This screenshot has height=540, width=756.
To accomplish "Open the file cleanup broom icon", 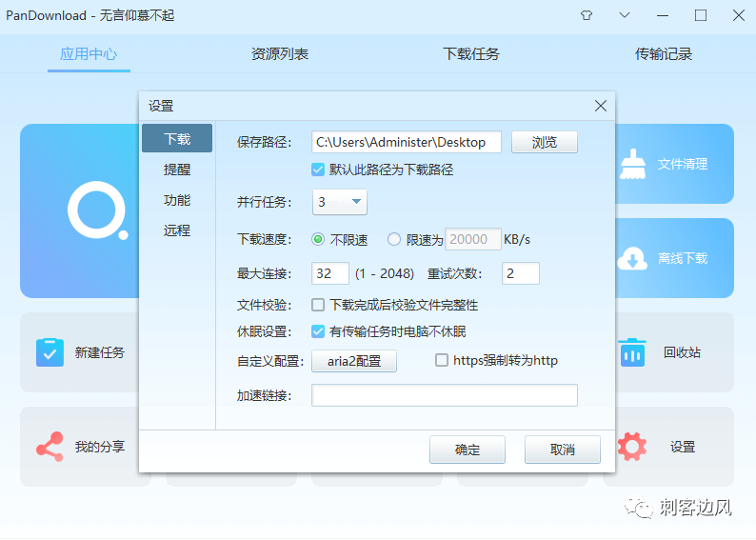I will click(632, 164).
